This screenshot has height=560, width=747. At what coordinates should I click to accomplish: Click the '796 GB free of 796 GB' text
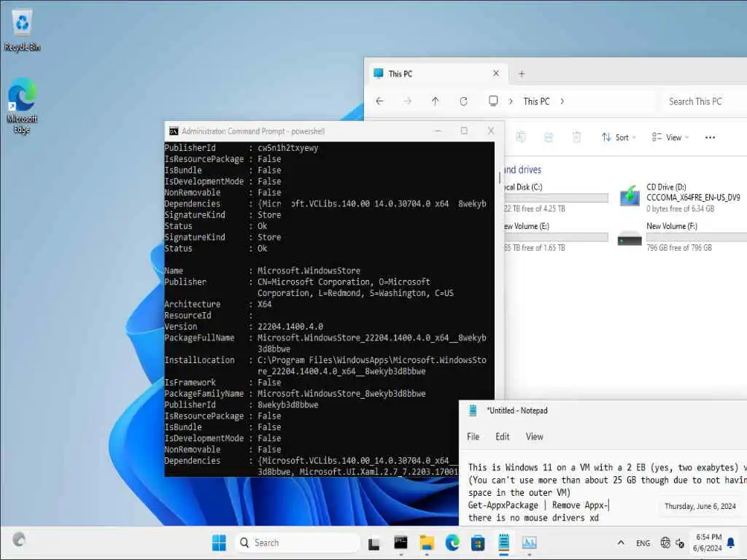pyautogui.click(x=679, y=248)
